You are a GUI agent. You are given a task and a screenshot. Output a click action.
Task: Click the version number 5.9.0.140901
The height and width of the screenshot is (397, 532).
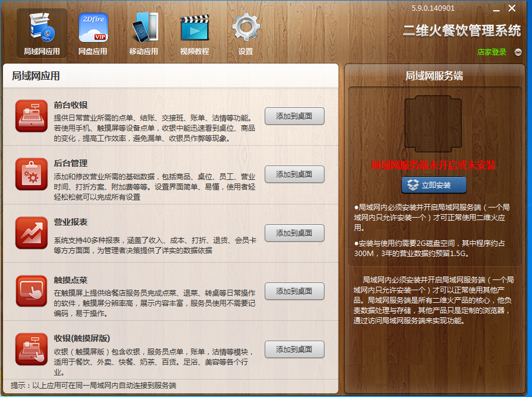[x=433, y=8]
